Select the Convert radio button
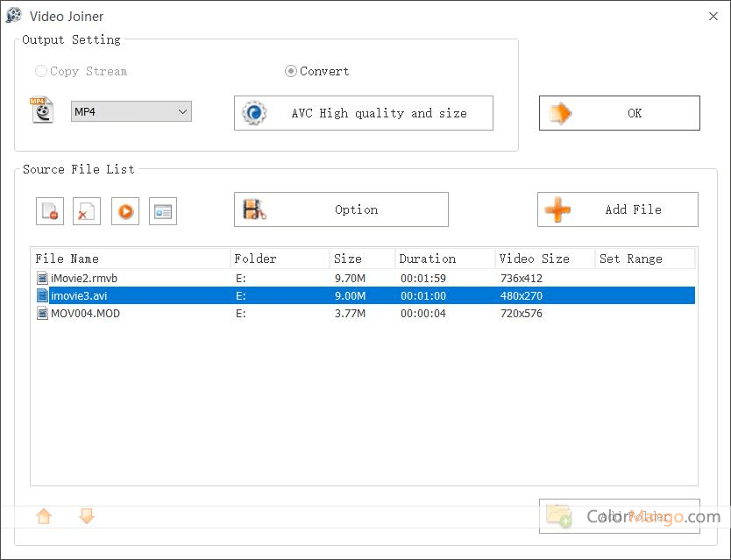Viewport: 731px width, 560px height. click(x=291, y=72)
